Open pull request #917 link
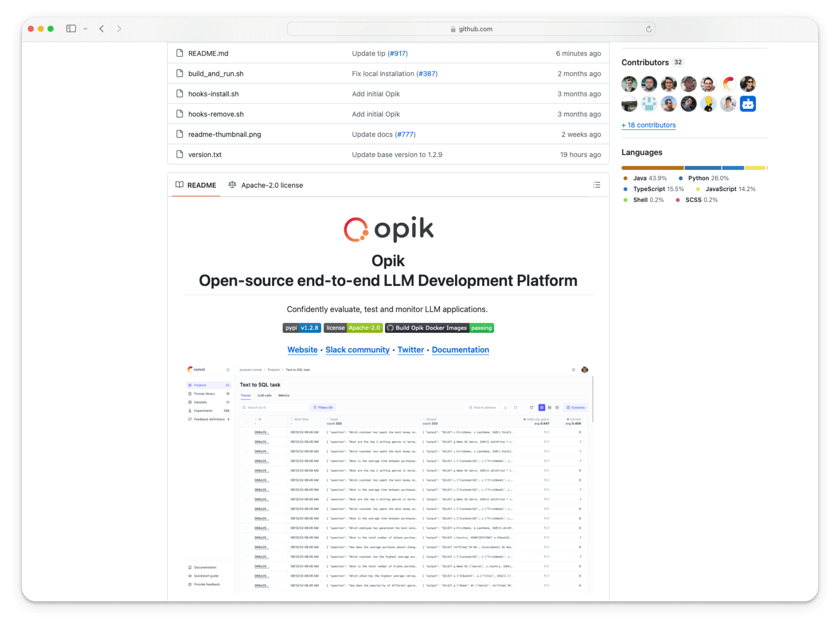840x619 pixels. coord(398,53)
